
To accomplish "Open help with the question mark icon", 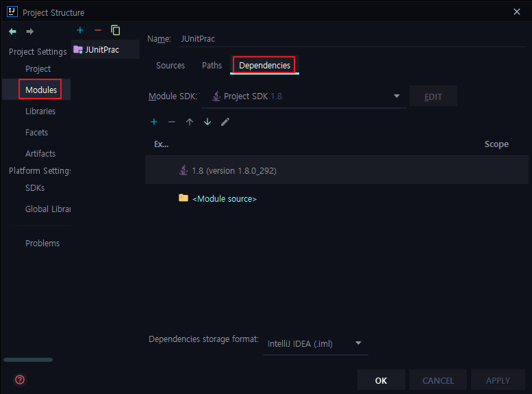I will 20,380.
